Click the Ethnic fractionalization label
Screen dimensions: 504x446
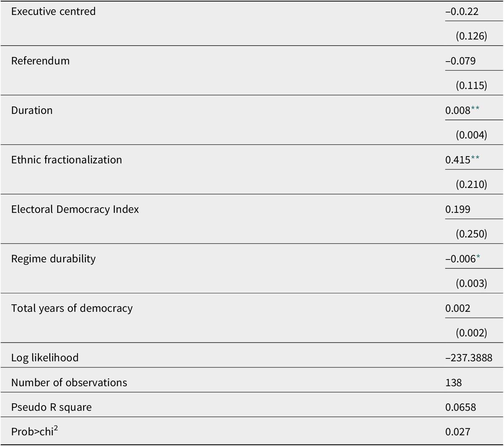(67, 160)
